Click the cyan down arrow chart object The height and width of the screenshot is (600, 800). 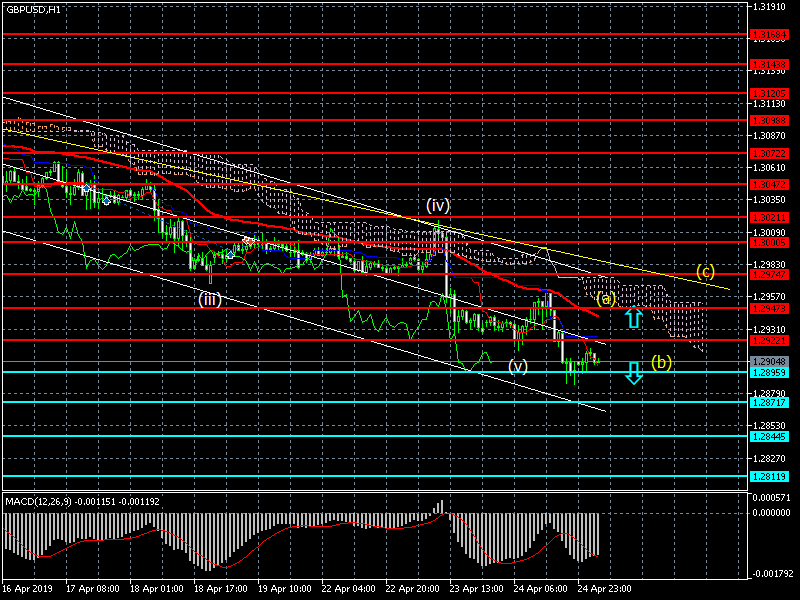[x=634, y=373]
